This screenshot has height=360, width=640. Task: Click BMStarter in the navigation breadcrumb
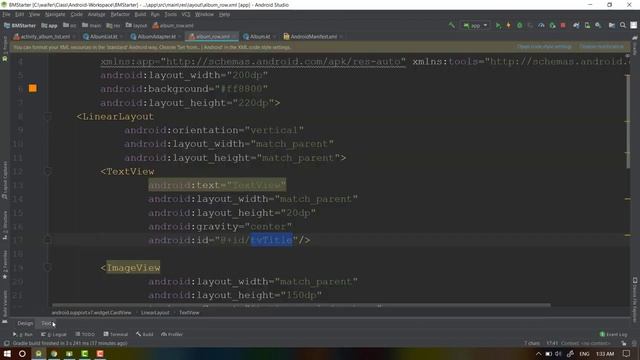pyautogui.click(x=20, y=25)
